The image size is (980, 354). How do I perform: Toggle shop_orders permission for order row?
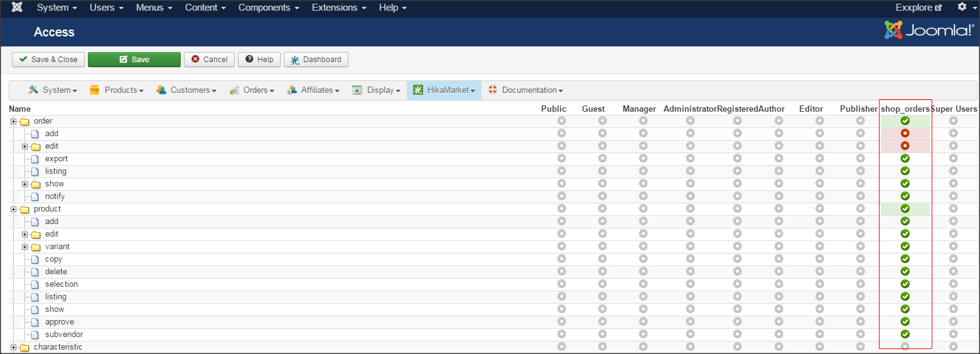click(905, 121)
